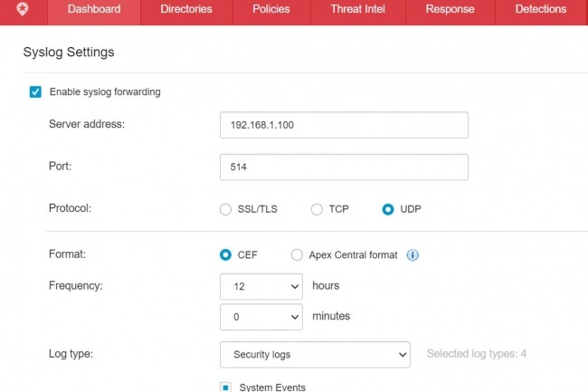Toggle the System Events checkbox
The height and width of the screenshot is (392, 588).
(x=226, y=387)
